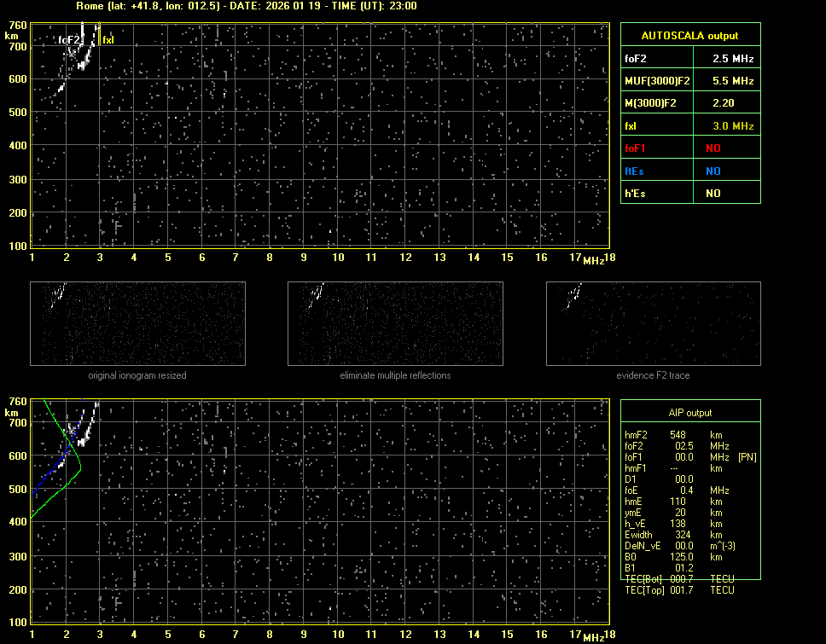826x644 pixels.
Task: Select the blue ftEs label in table
Action: coord(634,171)
